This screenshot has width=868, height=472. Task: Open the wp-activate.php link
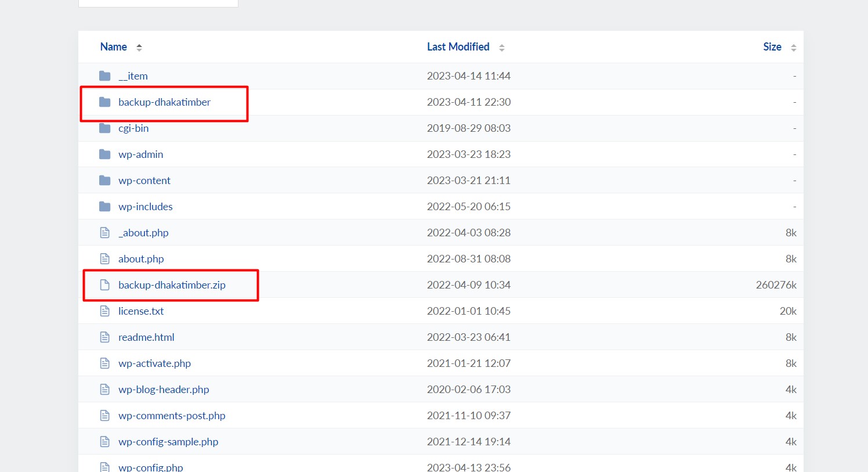click(154, 363)
